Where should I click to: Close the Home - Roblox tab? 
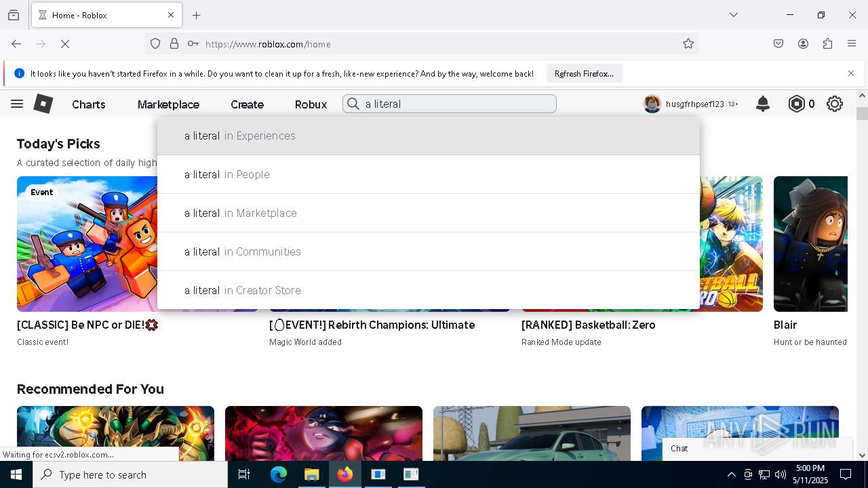point(171,15)
